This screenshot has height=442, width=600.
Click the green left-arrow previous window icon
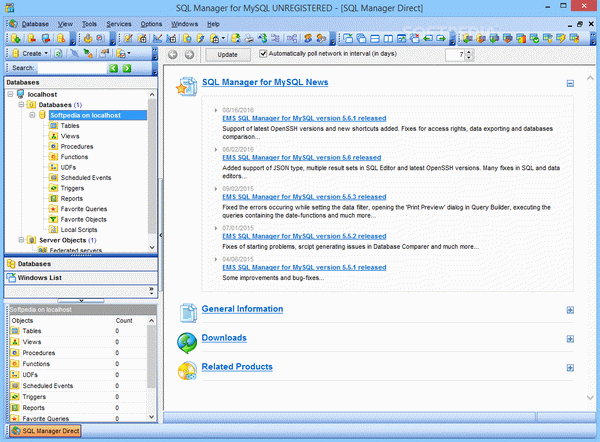[x=428, y=38]
